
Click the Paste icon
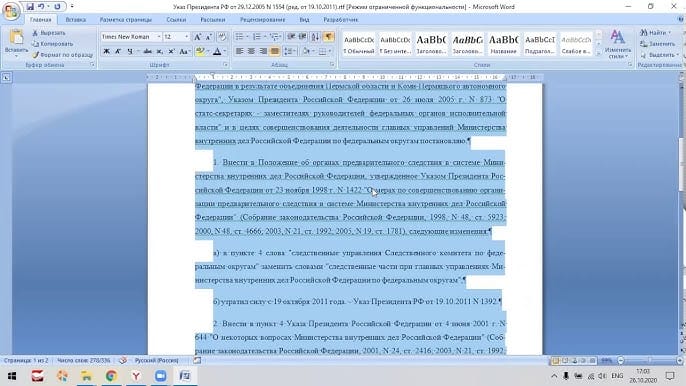[x=17, y=43]
